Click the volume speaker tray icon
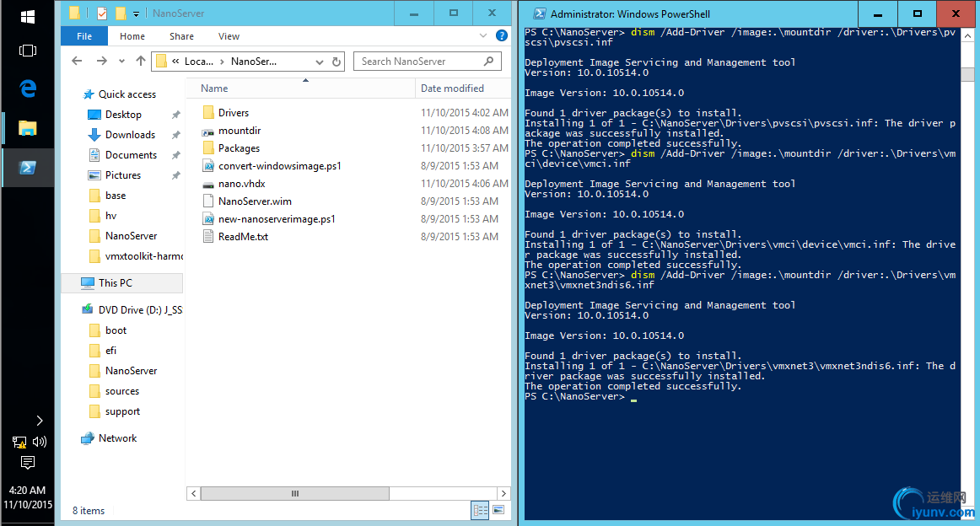The height and width of the screenshot is (526, 980). 40,441
